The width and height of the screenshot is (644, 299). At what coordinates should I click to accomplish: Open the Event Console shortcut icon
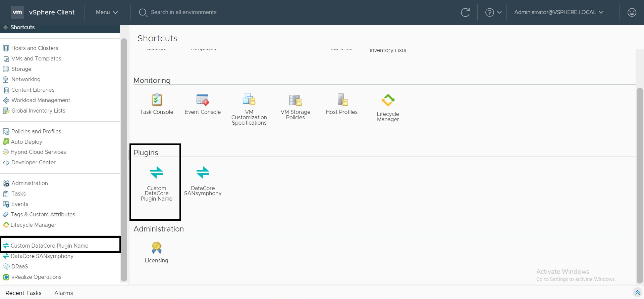(x=203, y=100)
